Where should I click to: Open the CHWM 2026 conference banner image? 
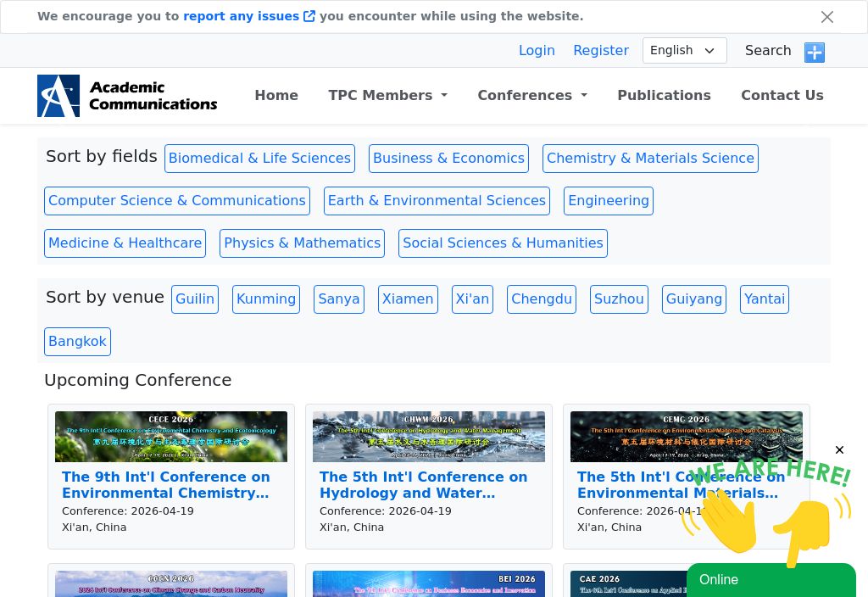click(x=428, y=437)
